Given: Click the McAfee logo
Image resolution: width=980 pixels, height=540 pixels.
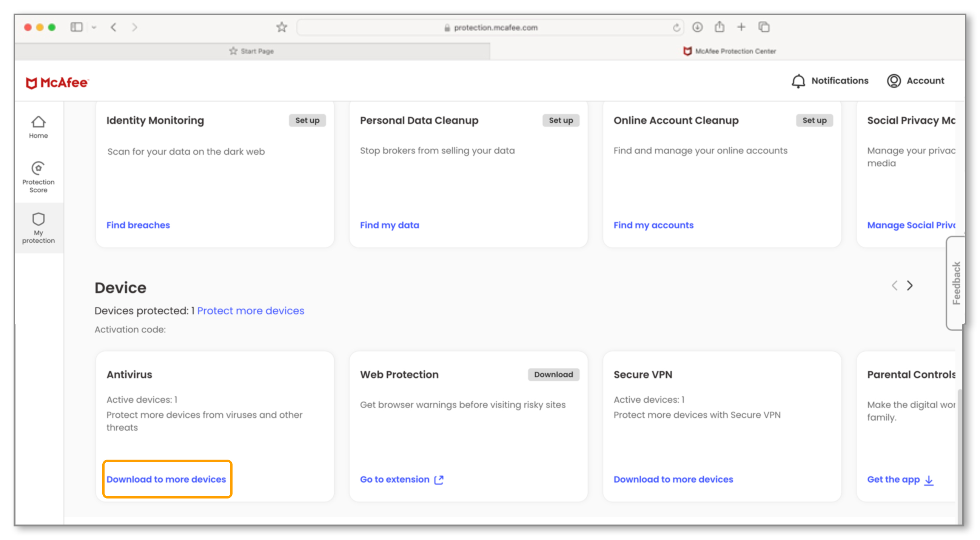Looking at the screenshot, I should click(x=57, y=83).
